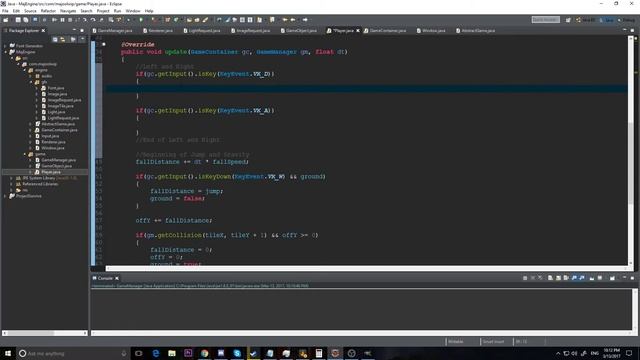Viewport: 640px width, 360px height.
Task: Open the File menu
Action: pyautogui.click(x=5, y=11)
